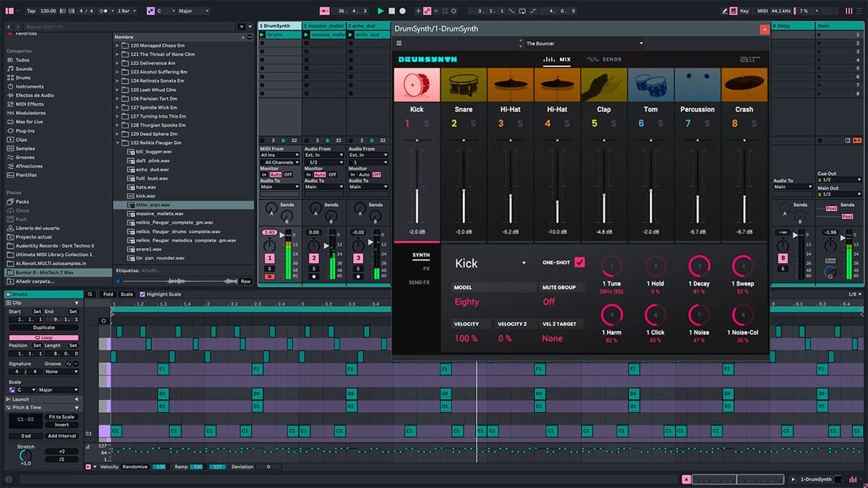868x488 pixels.
Task: Open the Sounds category in browser
Action: click(24, 69)
